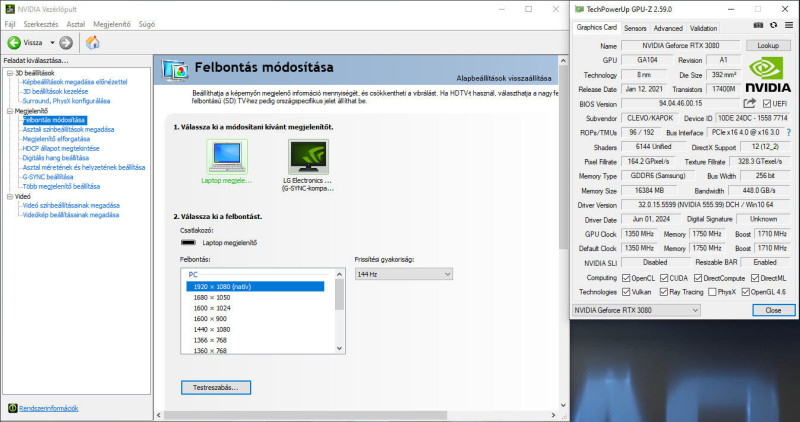
Task: Toggle the CUDA checkbox
Action: coord(664,278)
